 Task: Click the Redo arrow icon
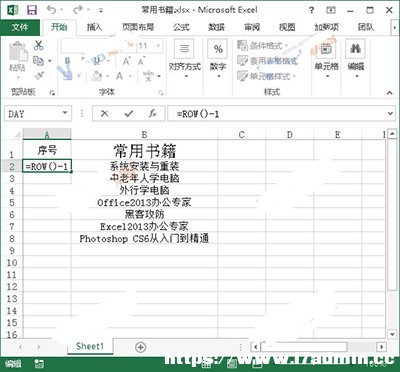[x=78, y=10]
